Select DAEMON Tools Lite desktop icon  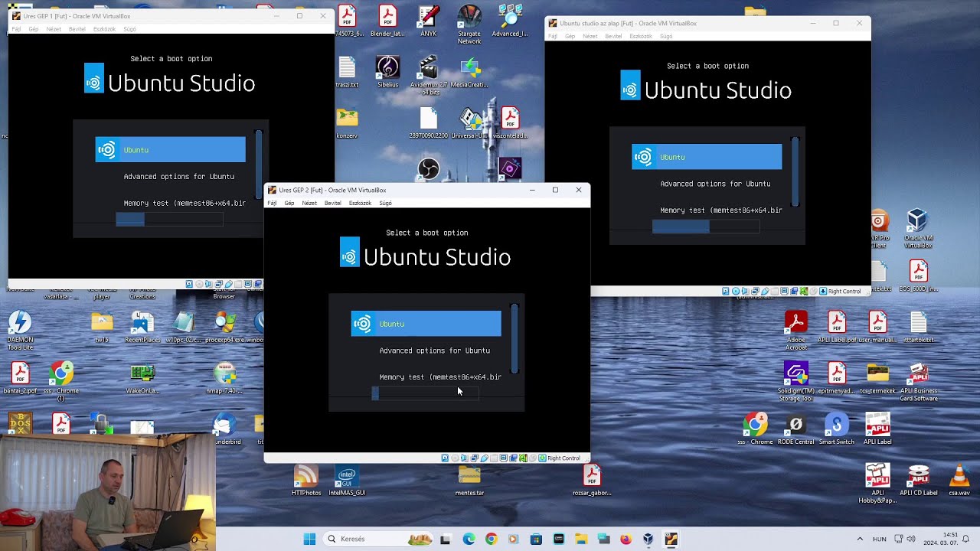click(x=20, y=331)
